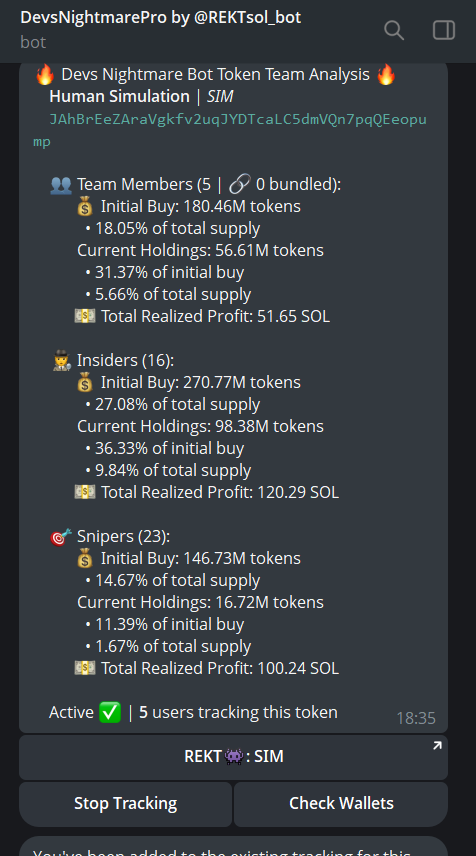Click the chain link emoji near 'bundled'
The height and width of the screenshot is (856, 476).
240,185
